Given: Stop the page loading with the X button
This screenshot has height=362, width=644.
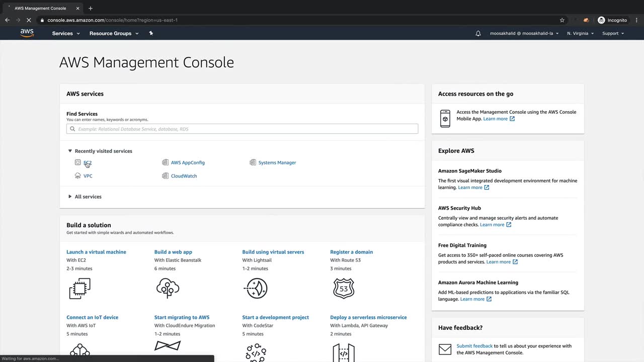Looking at the screenshot, I should point(30,20).
